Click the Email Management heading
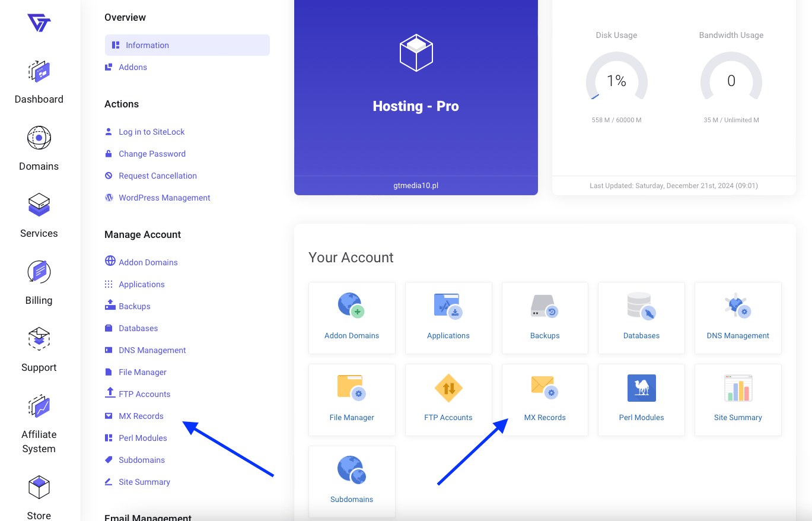812x521 pixels. point(148,517)
